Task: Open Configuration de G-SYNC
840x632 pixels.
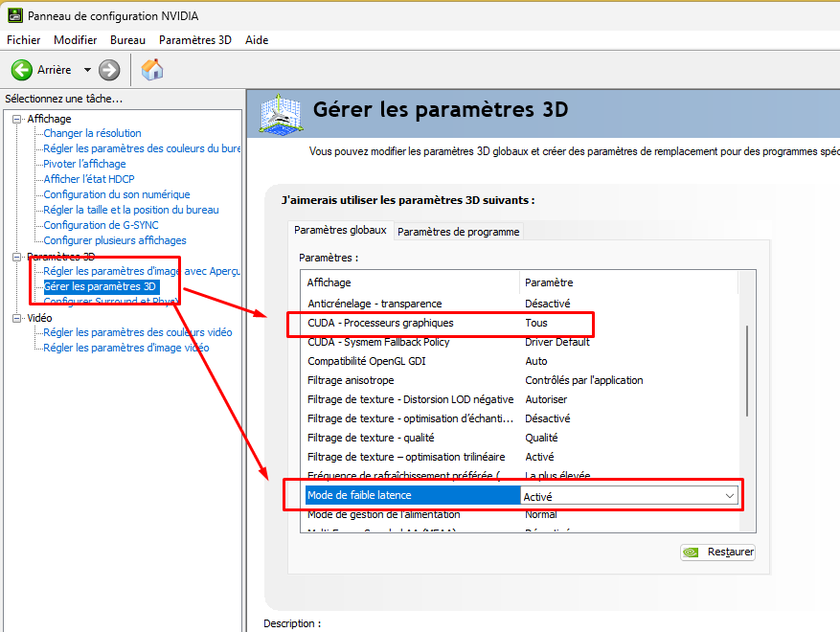Action: click(101, 225)
